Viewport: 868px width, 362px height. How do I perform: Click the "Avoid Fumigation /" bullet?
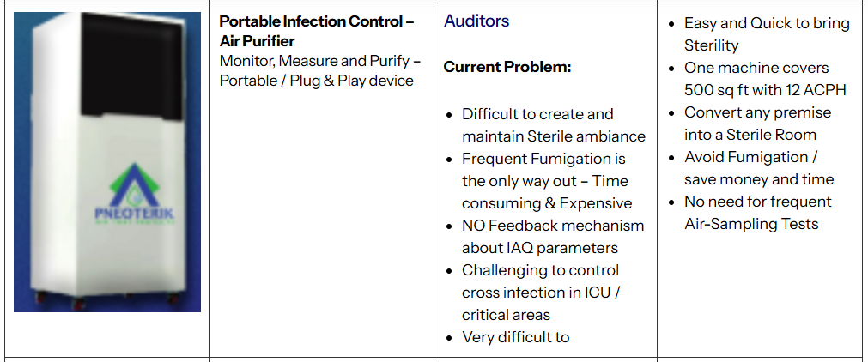(750, 157)
